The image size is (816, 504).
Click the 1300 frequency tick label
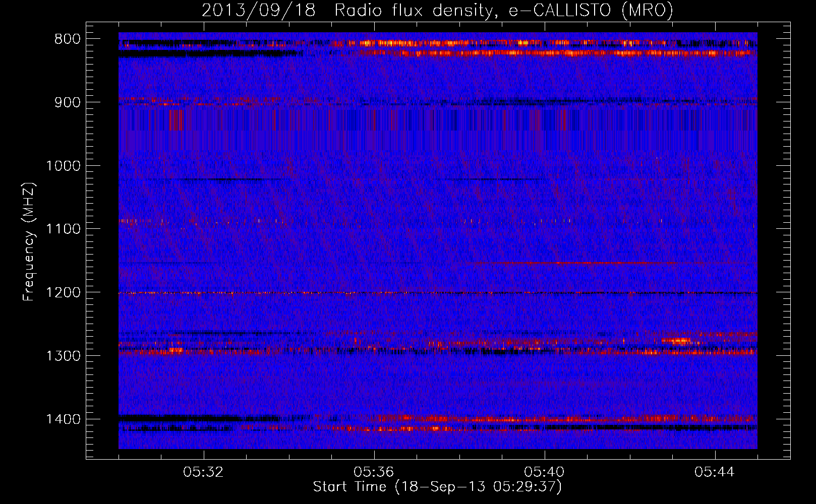tap(63, 356)
